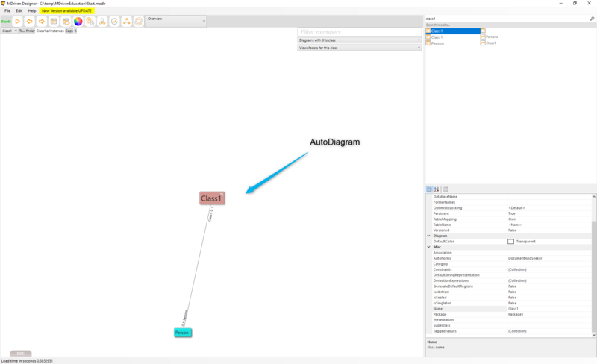Collapse the Diagram property category
Viewport: 597px width, 364px height.
pyautogui.click(x=428, y=236)
